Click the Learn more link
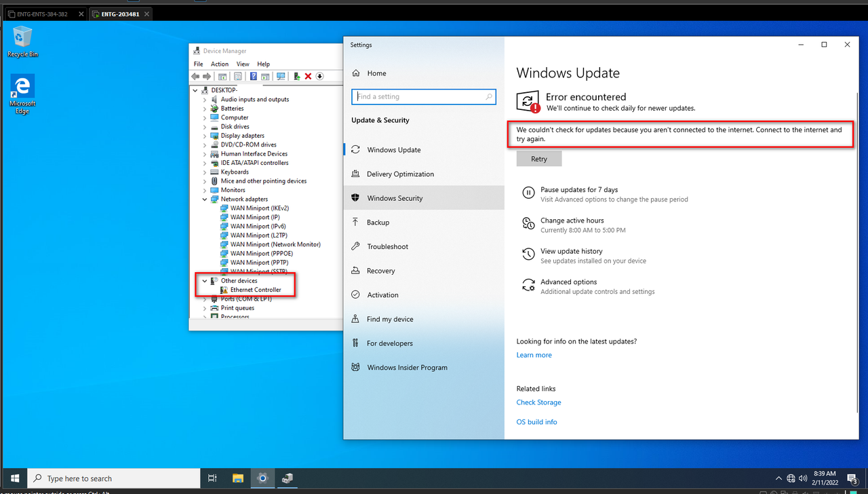 [534, 355]
